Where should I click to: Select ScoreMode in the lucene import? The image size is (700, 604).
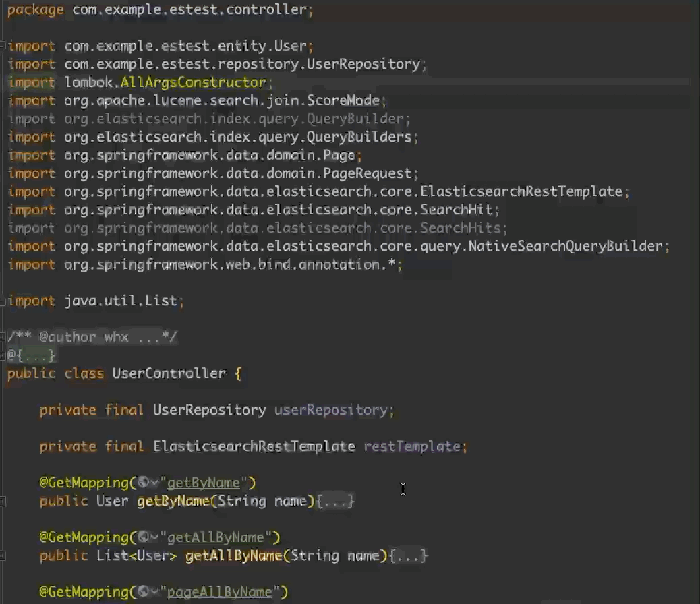click(x=343, y=100)
